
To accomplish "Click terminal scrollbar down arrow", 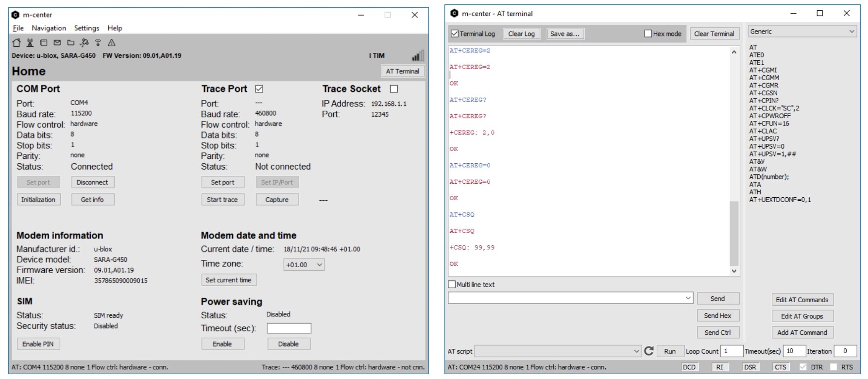I will [x=734, y=271].
